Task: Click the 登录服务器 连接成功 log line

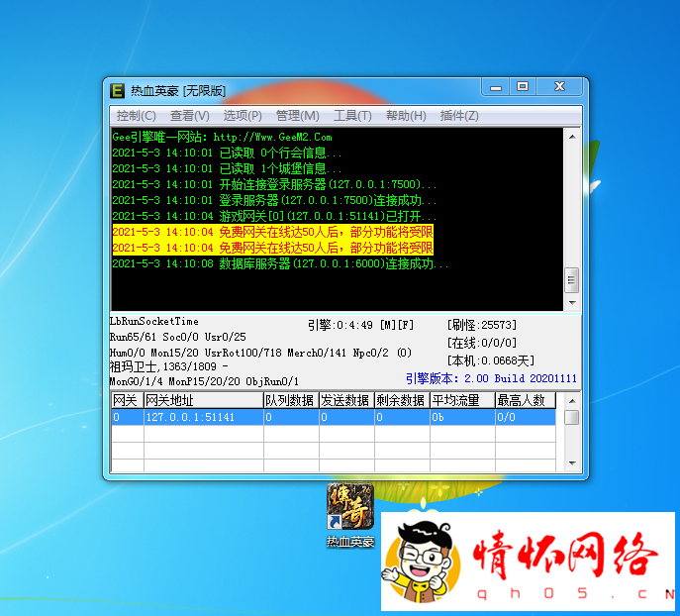Action: [274, 200]
